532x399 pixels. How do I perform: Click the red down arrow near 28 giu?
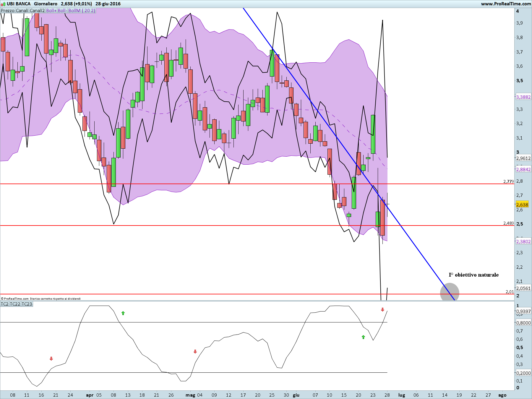(x=382, y=309)
